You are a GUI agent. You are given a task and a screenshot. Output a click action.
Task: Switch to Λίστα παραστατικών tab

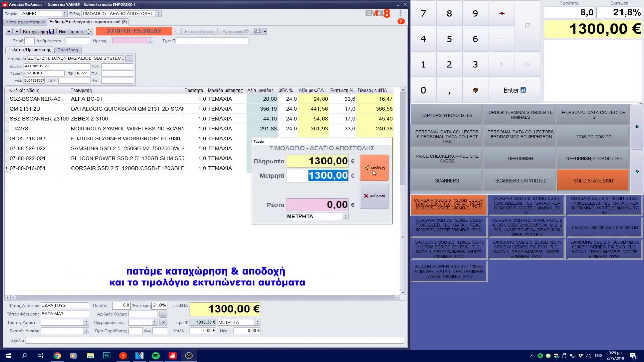click(x=25, y=22)
